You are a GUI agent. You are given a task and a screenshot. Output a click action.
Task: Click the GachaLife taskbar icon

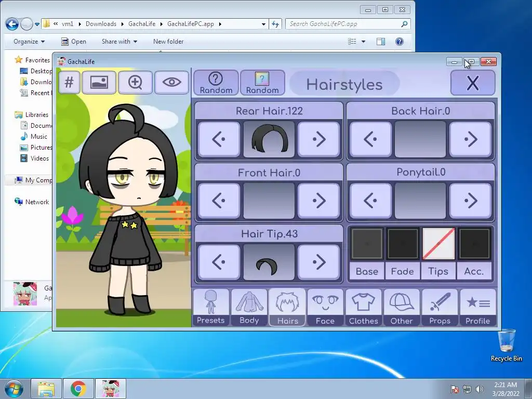[111, 389]
